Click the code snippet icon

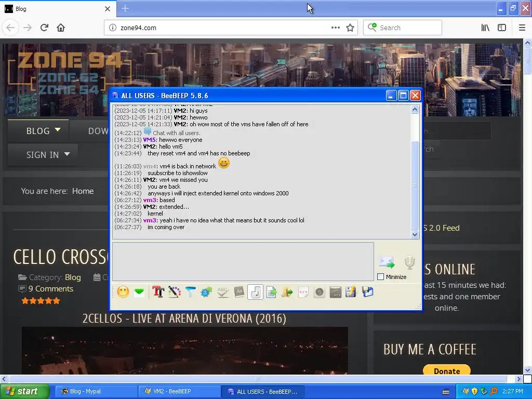[x=303, y=292]
